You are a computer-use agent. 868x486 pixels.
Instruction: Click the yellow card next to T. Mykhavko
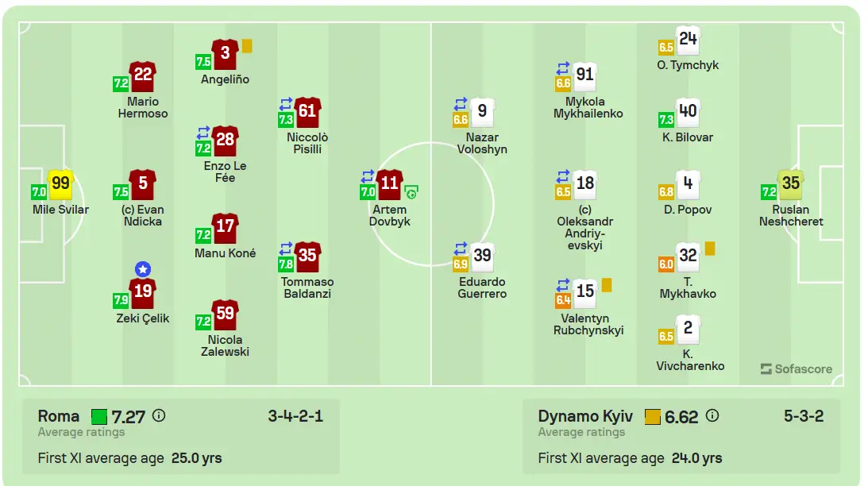pos(710,249)
